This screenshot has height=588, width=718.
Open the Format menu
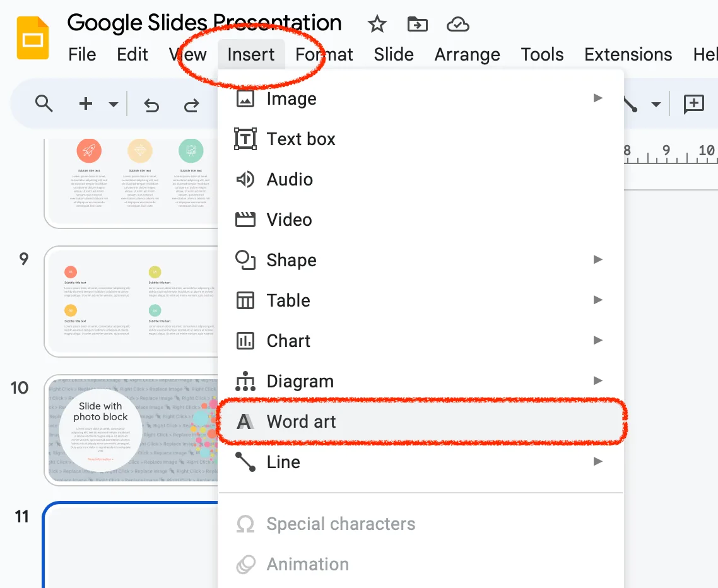(324, 54)
